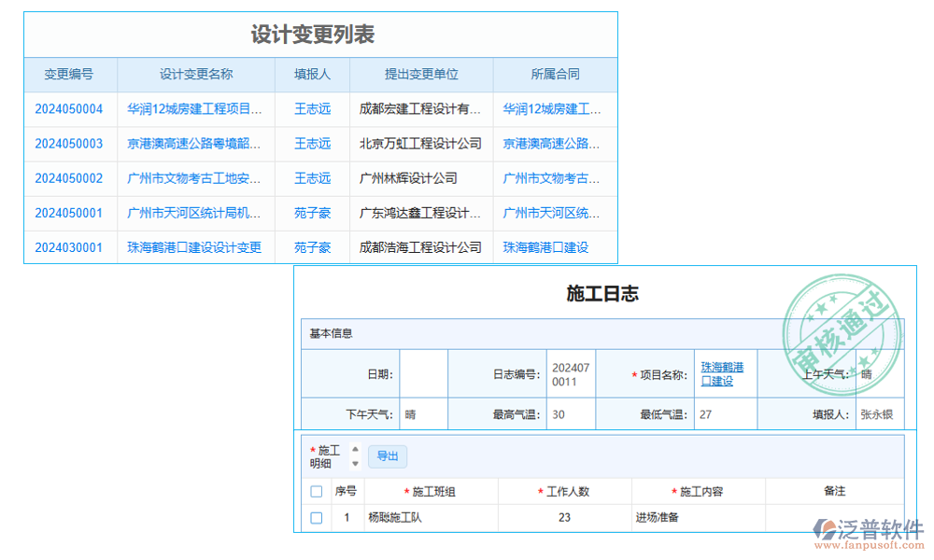Viewport: 934px width, 560px height.
Task: Check the row checkbox for 杨聪施工队
Action: [x=316, y=516]
